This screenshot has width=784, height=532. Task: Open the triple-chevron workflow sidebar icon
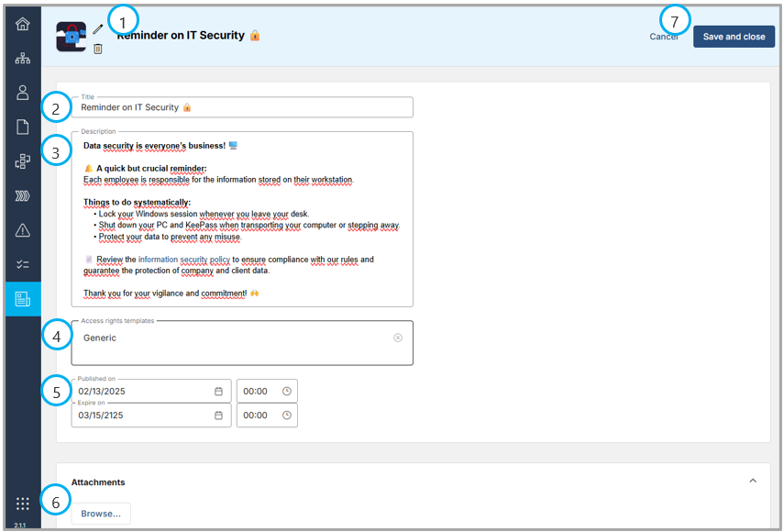[x=23, y=195]
